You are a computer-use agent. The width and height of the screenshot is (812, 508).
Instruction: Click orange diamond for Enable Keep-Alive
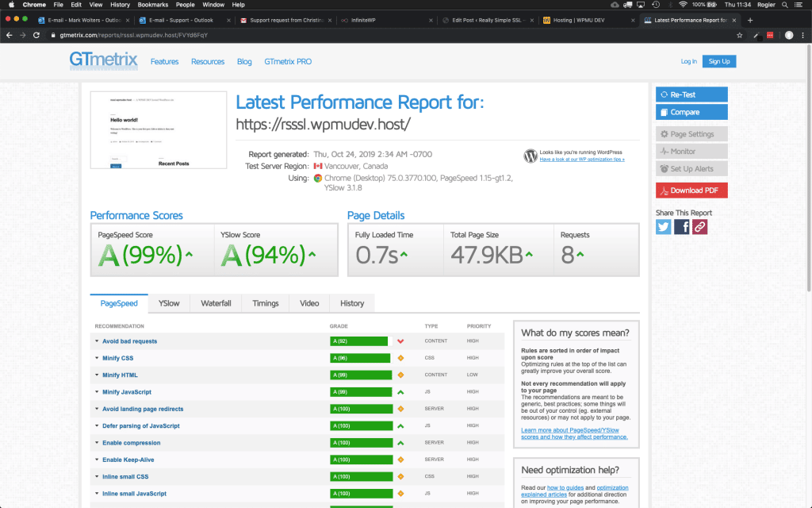pos(400,460)
